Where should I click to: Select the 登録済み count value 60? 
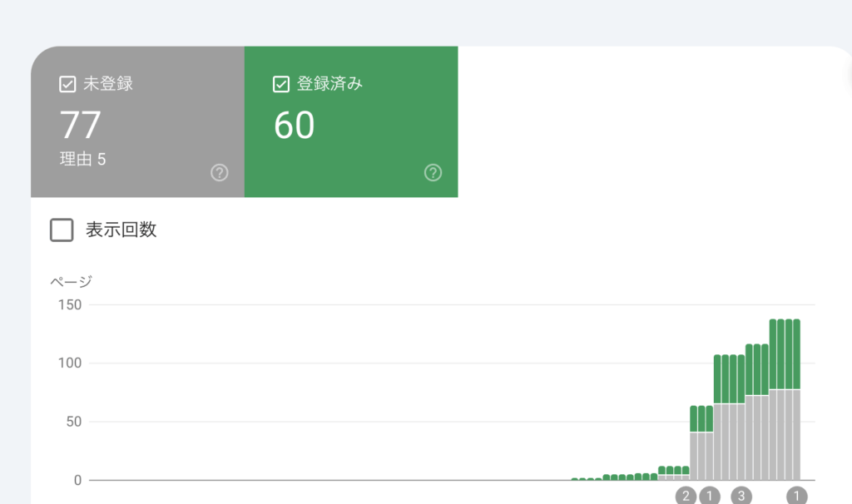tap(294, 125)
